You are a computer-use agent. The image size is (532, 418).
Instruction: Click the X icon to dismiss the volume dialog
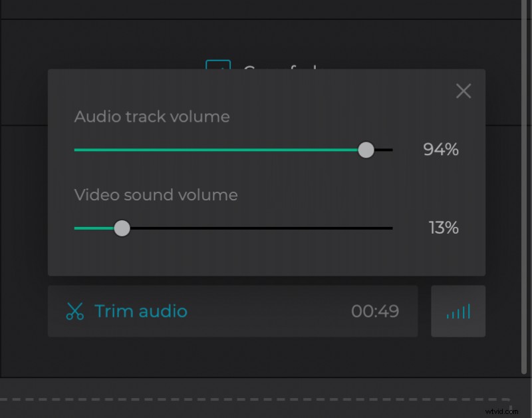point(464,91)
